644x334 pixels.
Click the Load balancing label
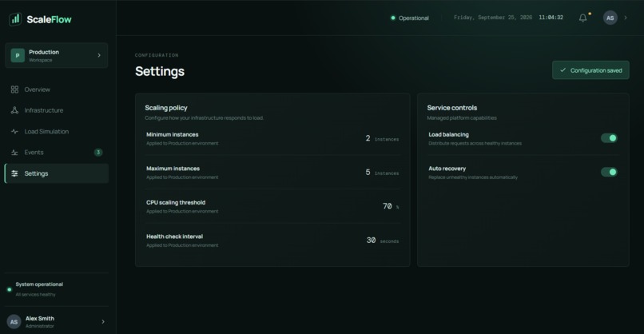pos(448,134)
